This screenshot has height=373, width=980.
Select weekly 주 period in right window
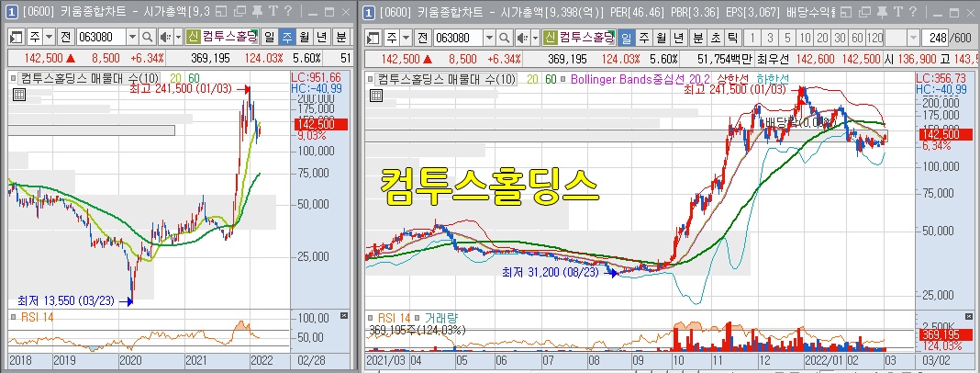[643, 38]
